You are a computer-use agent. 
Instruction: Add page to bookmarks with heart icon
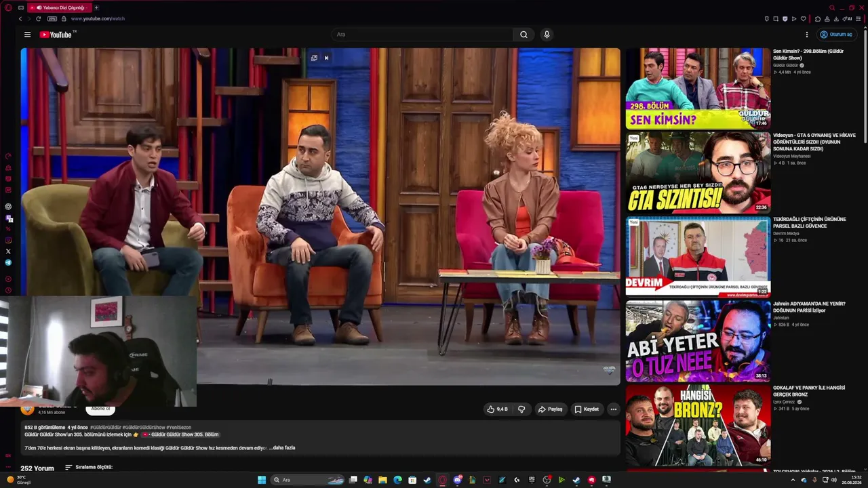pos(804,19)
